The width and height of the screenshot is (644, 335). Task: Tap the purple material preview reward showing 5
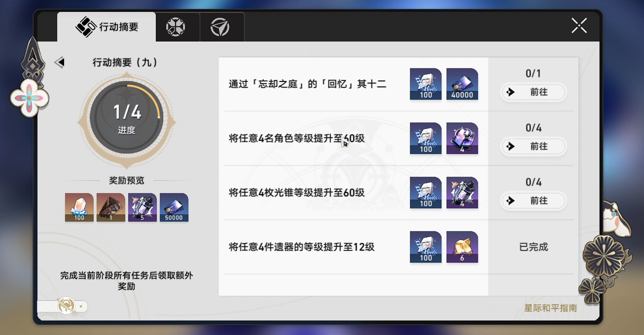point(142,207)
